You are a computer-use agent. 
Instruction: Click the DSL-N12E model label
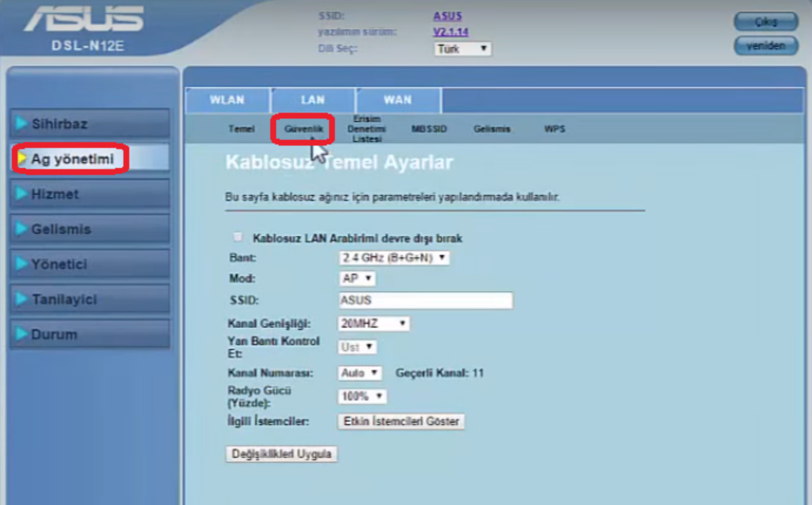(88, 46)
